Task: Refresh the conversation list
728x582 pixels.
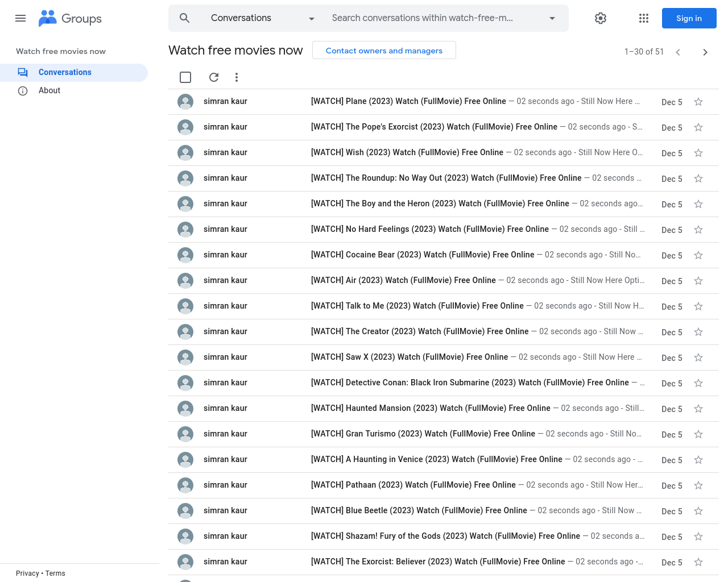Action: [214, 77]
